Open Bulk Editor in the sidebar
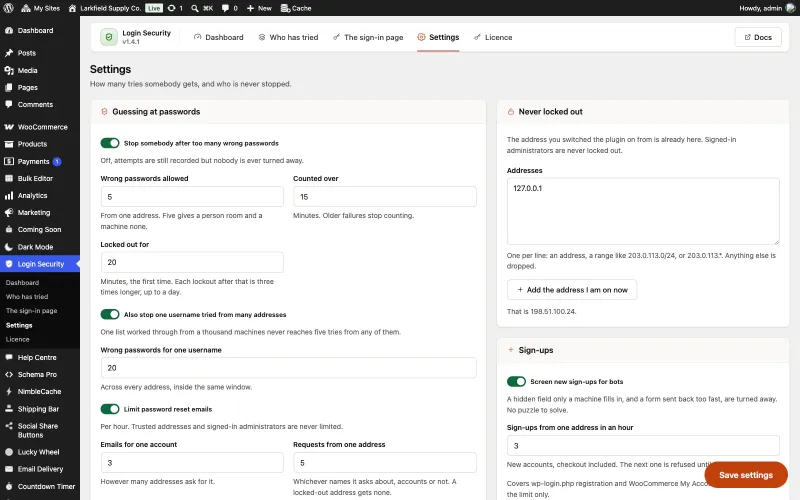 click(40, 179)
